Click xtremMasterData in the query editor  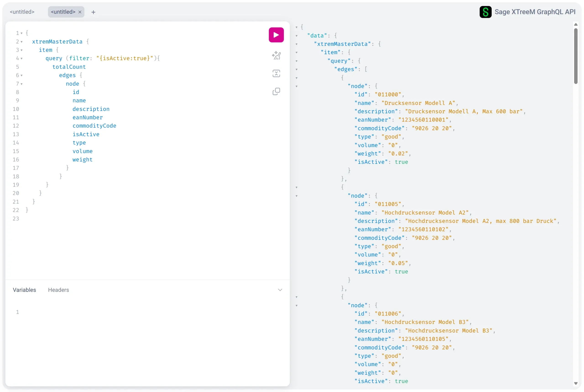click(x=57, y=41)
